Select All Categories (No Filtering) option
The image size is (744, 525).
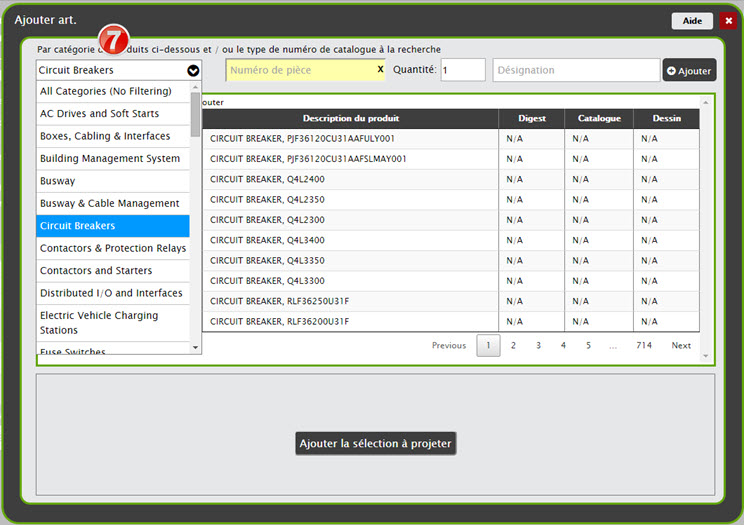[x=113, y=91]
